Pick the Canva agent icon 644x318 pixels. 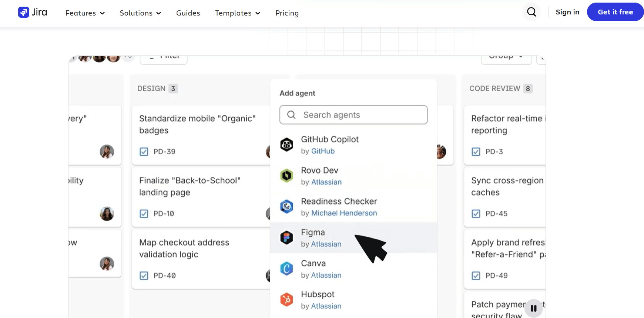click(x=286, y=269)
